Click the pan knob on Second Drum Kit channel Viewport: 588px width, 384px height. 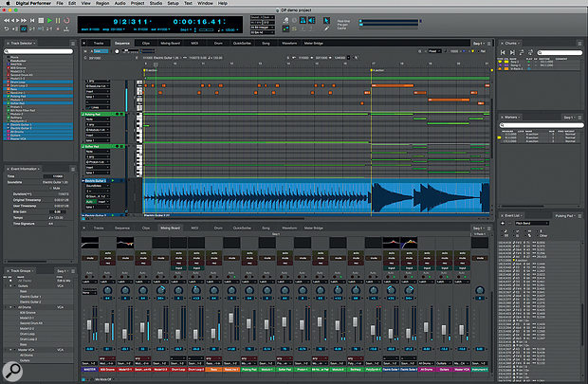pyautogui.click(x=143, y=290)
